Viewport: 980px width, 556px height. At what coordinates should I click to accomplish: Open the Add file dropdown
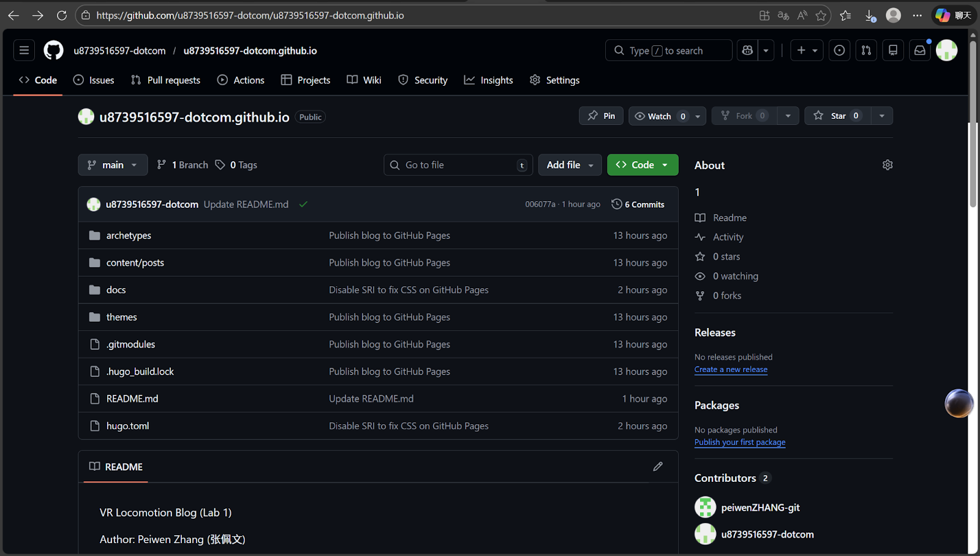tap(570, 165)
